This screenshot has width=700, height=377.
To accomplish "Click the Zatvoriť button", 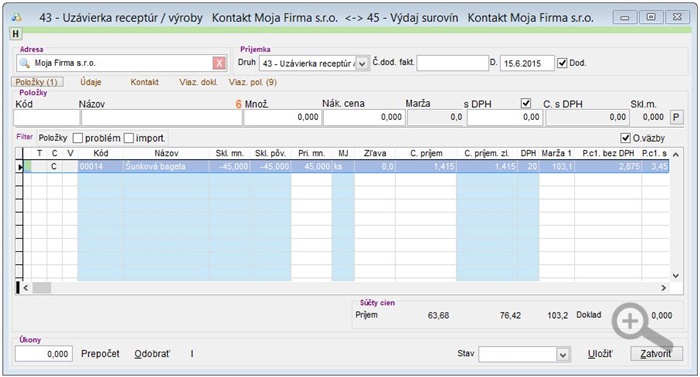I will tap(656, 354).
